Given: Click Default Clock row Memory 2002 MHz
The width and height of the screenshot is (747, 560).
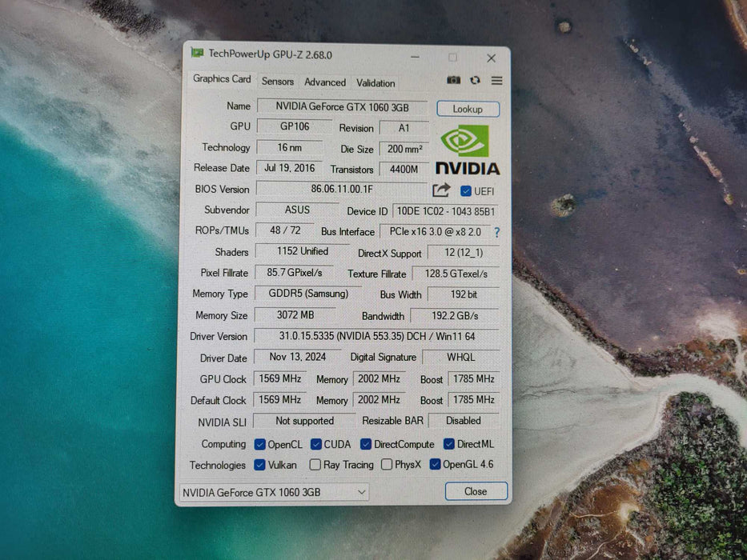Looking at the screenshot, I should [379, 399].
